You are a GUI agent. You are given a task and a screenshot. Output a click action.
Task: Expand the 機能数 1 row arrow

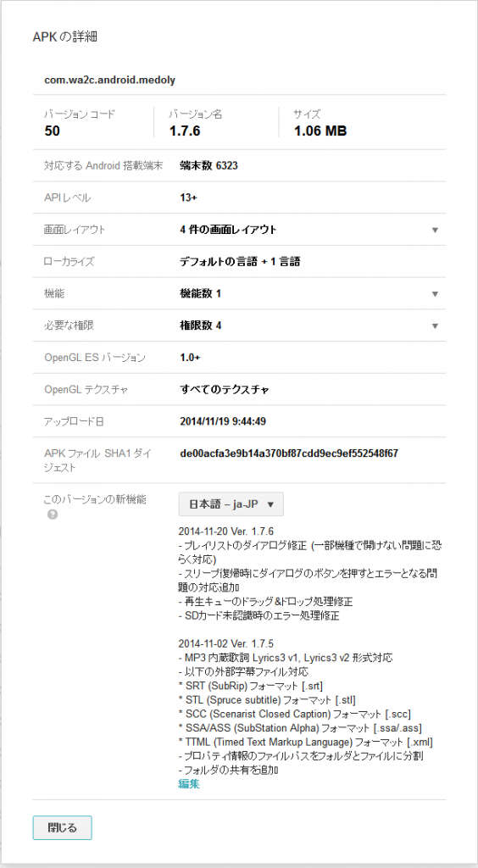click(435, 293)
